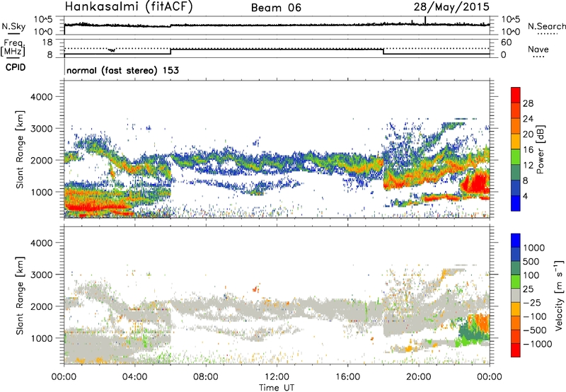
Task: Click the 500 tick on velocity colorbar
Action: tap(531, 261)
